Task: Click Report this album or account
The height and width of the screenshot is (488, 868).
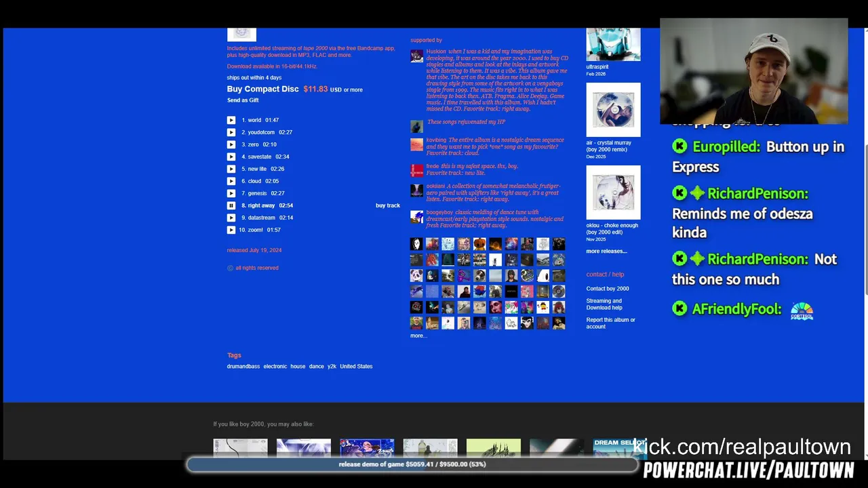Action: coord(611,323)
